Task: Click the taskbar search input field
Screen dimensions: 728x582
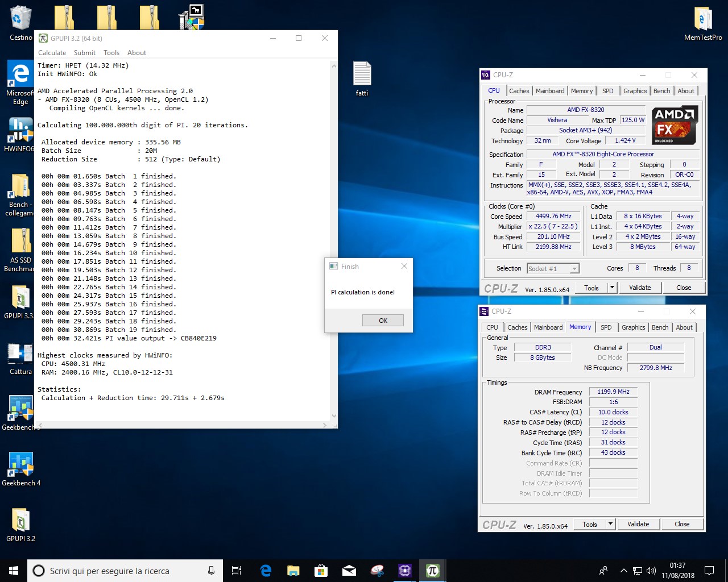Action: (125, 571)
